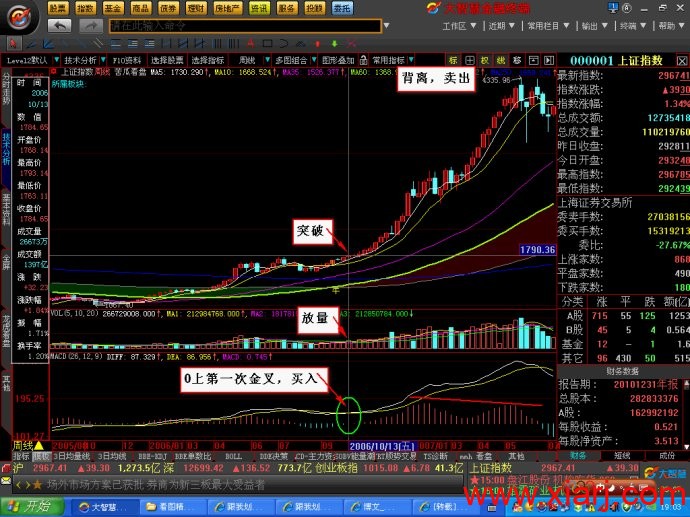This screenshot has width=690, height=517.
Task: Open the F10资料 tab
Action: pos(127,60)
